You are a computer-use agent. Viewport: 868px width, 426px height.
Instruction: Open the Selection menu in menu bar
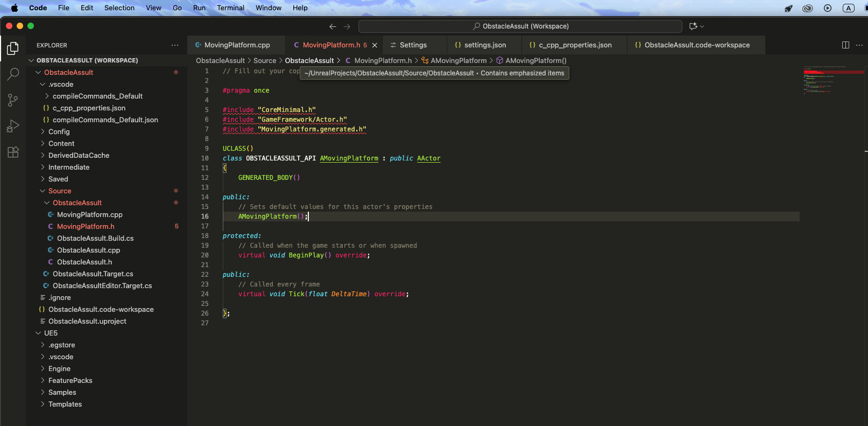tap(119, 8)
